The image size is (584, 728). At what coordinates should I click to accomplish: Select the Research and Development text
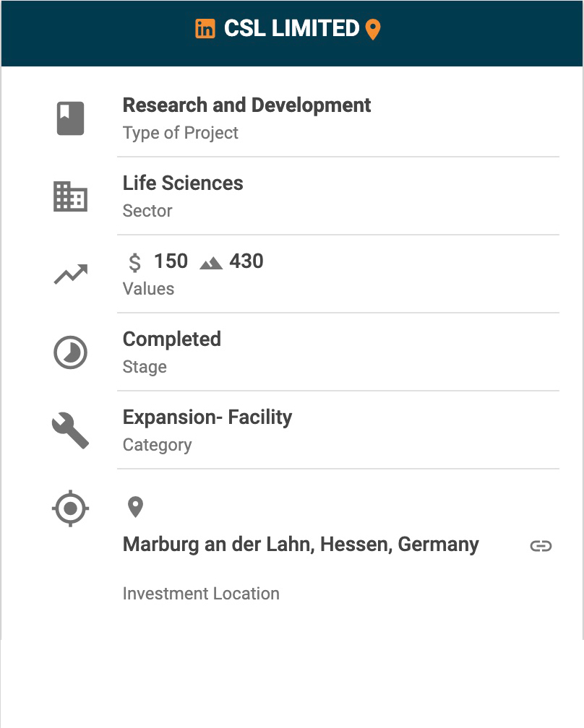click(246, 105)
